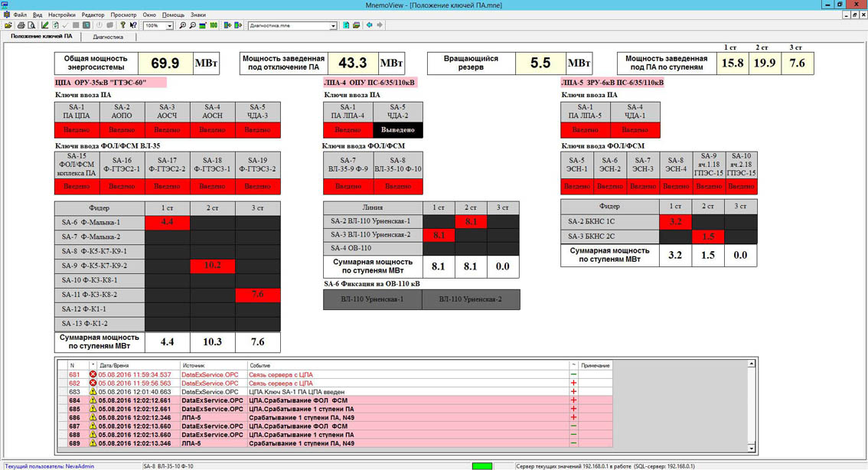Open the Вид menu
Image resolution: width=868 pixels, height=470 pixels.
coord(38,15)
